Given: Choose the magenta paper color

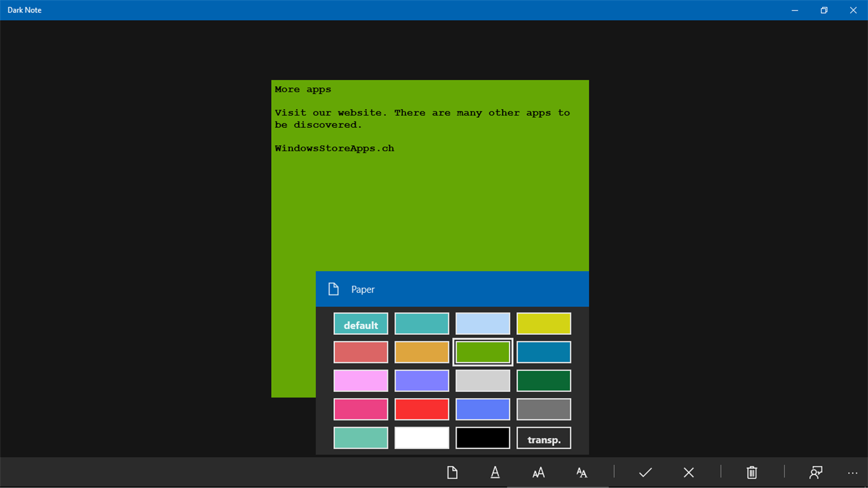Looking at the screenshot, I should [360, 409].
